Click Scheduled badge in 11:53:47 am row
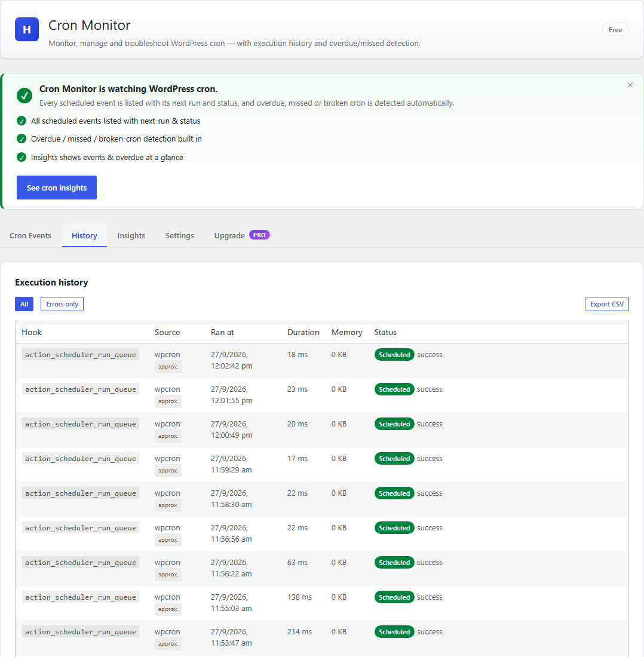 pyautogui.click(x=394, y=633)
